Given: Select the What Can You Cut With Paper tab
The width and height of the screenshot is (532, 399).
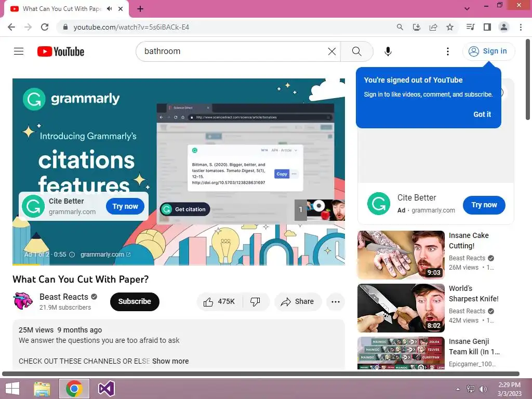Looking at the screenshot, I should pos(66,9).
